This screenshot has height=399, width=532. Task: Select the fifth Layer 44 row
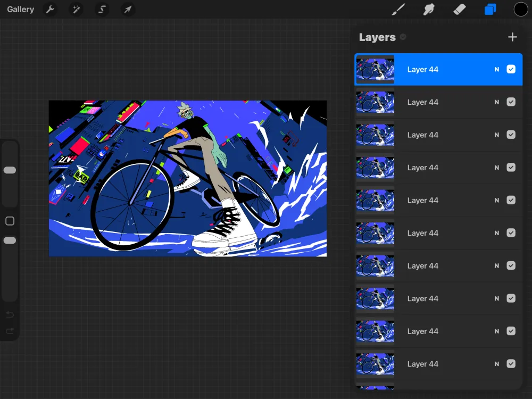(x=438, y=200)
